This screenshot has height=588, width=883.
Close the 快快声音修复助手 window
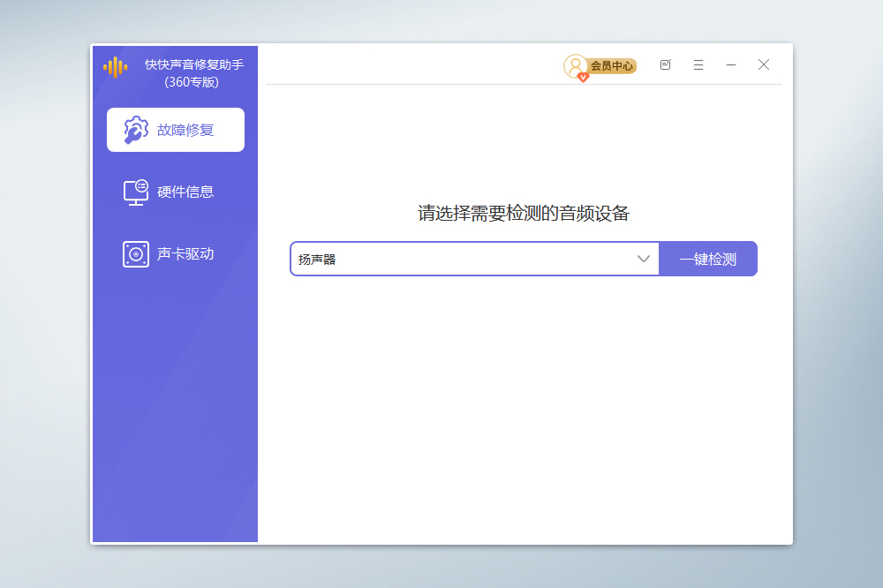[764, 64]
